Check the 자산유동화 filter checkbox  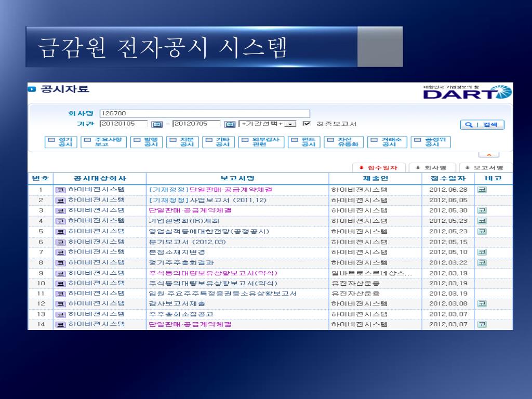click(330, 140)
